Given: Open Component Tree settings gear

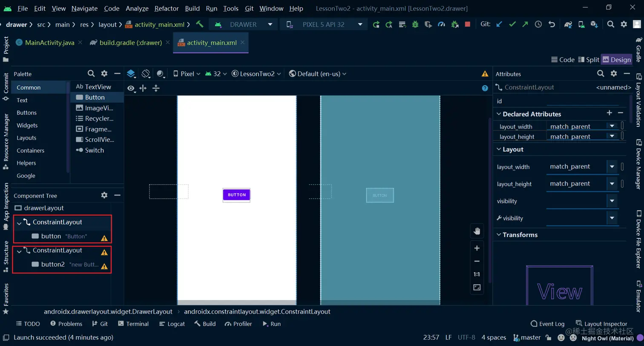Looking at the screenshot, I should pos(104,195).
